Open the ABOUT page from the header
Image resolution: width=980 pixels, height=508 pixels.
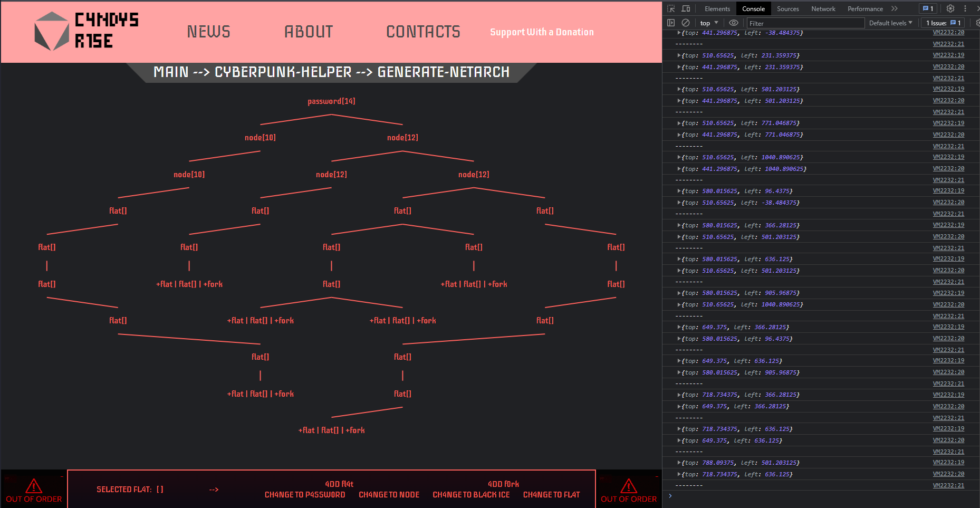click(x=309, y=32)
